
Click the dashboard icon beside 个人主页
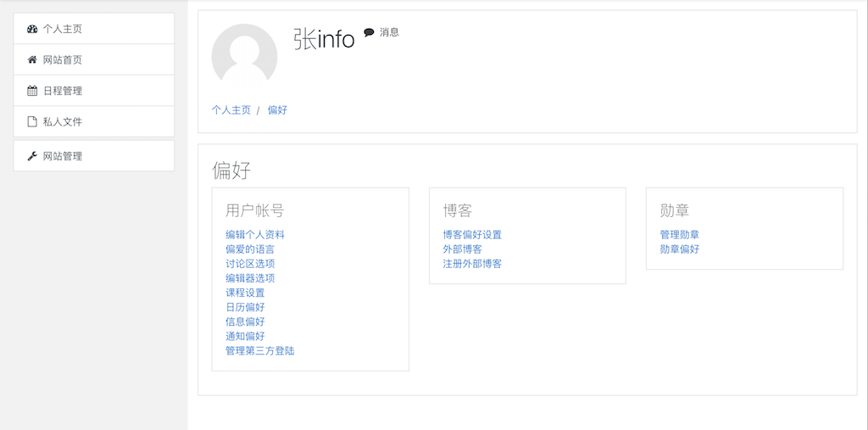tap(32, 29)
